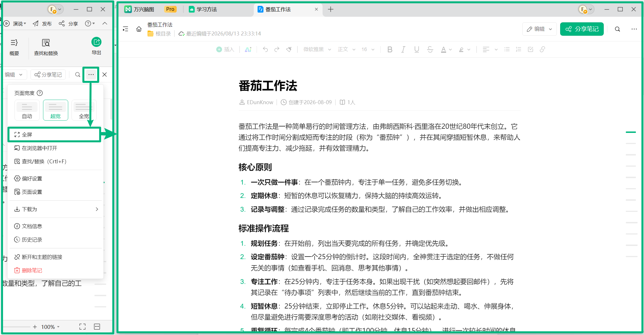Image resolution: width=644 pixels, height=335 pixels.
Task: Choose 在浏览器中打开 menu entry
Action: click(56, 148)
